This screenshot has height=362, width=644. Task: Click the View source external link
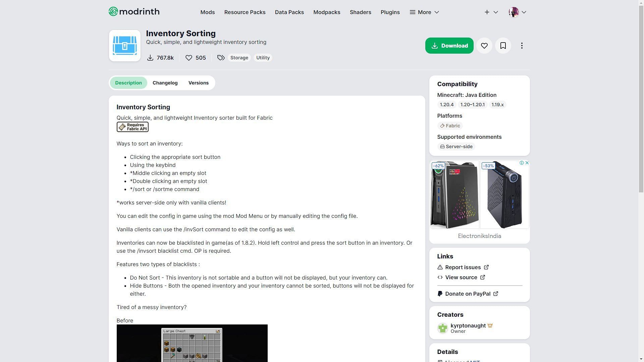tap(461, 277)
